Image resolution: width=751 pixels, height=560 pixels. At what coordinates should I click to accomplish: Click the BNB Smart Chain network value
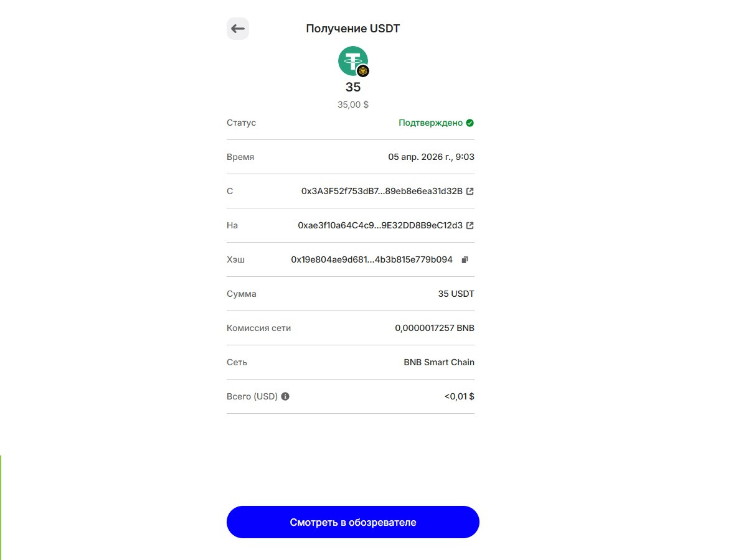[439, 362]
